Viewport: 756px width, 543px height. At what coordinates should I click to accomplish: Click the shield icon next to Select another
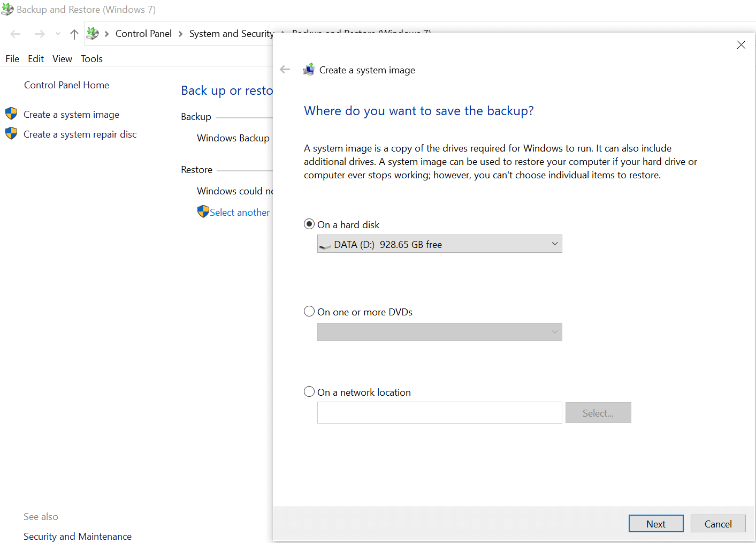tap(203, 212)
